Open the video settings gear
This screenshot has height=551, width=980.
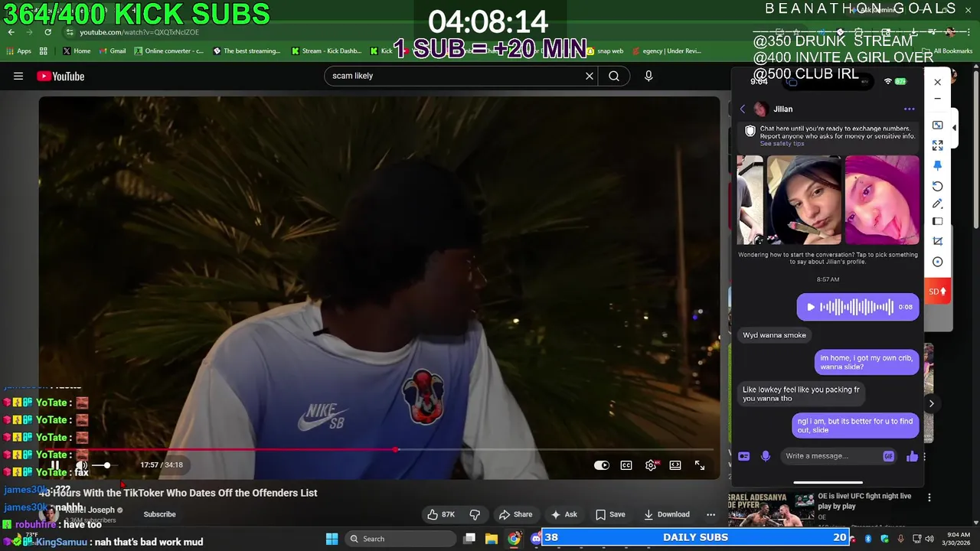point(651,465)
